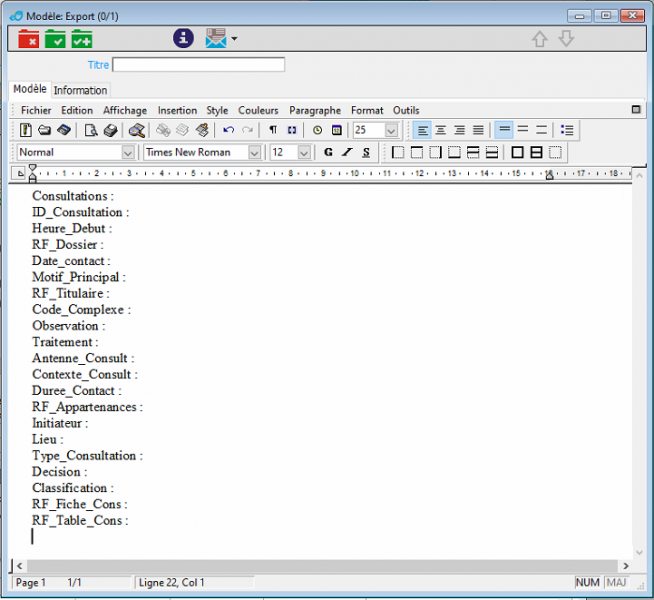Justify the text
This screenshot has width=654, height=600.
coord(478,130)
